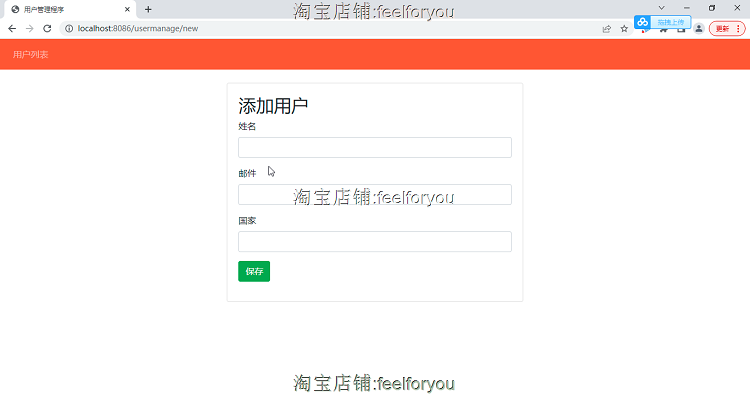Click the red 更新 update button

click(x=722, y=29)
